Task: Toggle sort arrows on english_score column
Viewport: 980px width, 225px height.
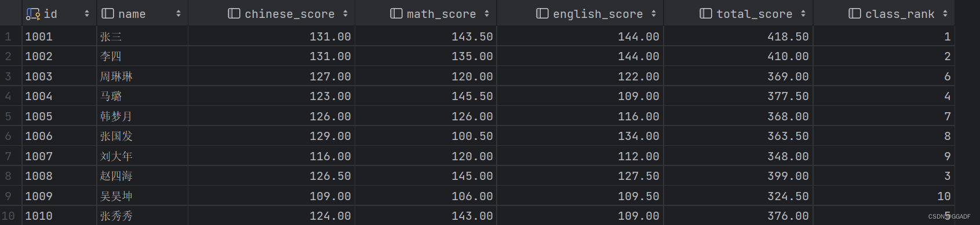Action: (x=654, y=13)
